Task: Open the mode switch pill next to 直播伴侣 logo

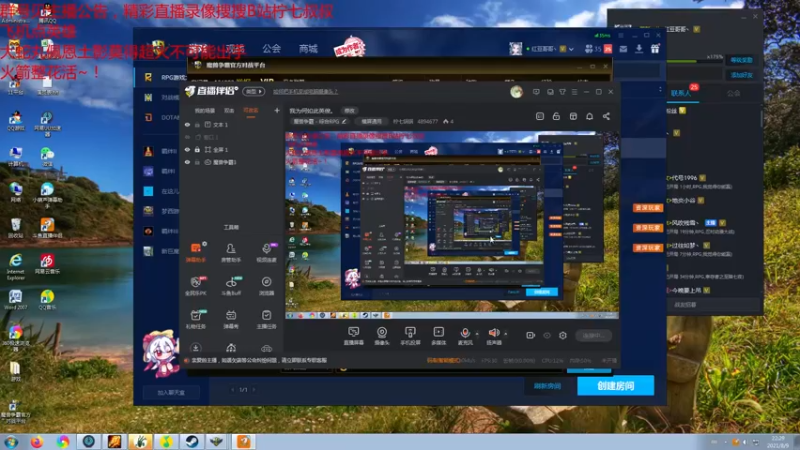Action: pos(254,91)
